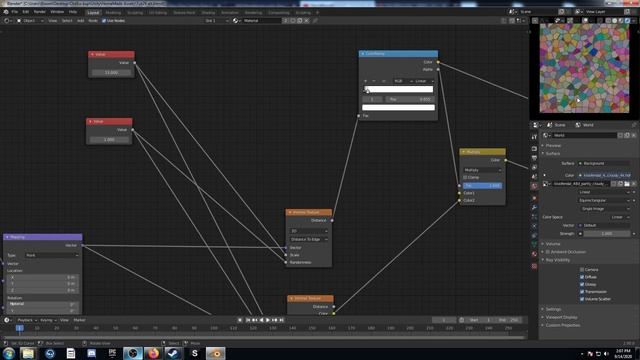Open the File menu
This screenshot has width=640, height=360.
(15, 12)
